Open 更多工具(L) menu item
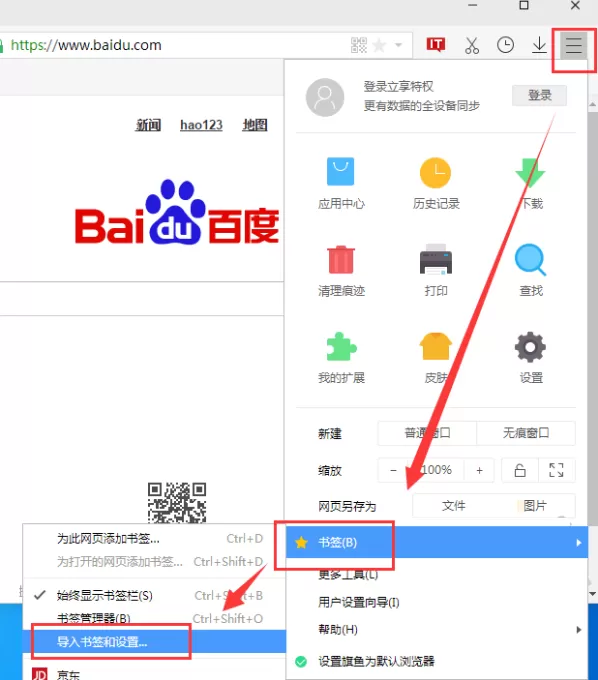 348,575
